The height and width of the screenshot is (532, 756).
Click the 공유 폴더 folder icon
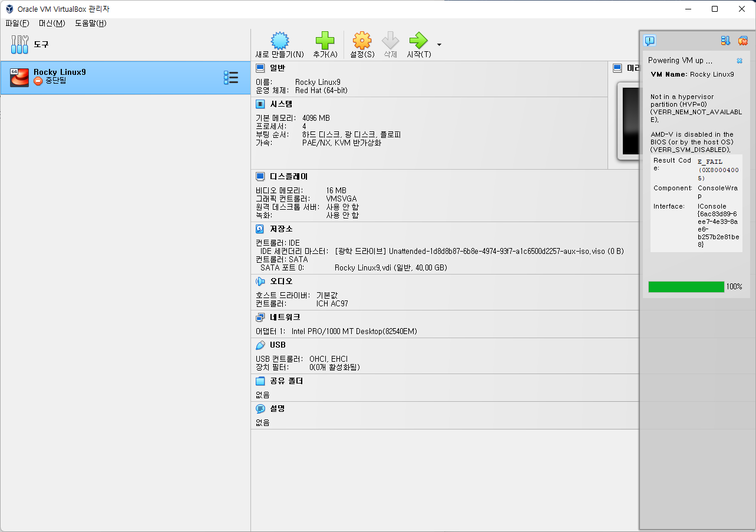[x=260, y=381]
